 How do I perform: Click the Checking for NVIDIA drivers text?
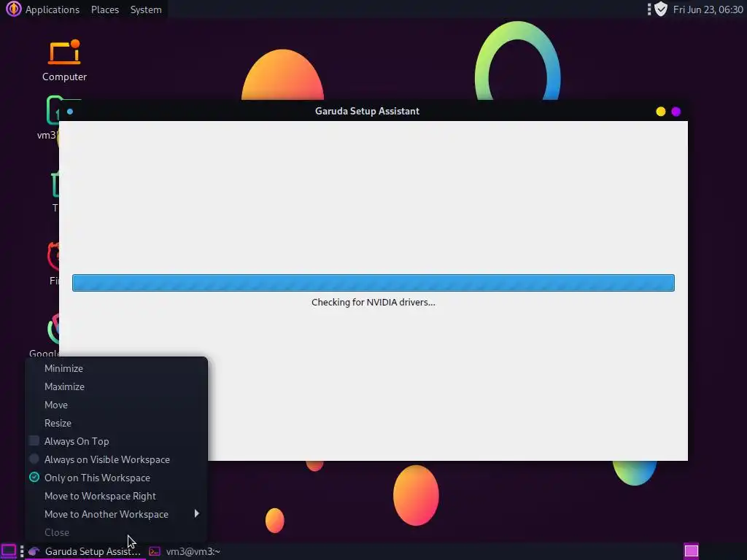click(x=373, y=303)
